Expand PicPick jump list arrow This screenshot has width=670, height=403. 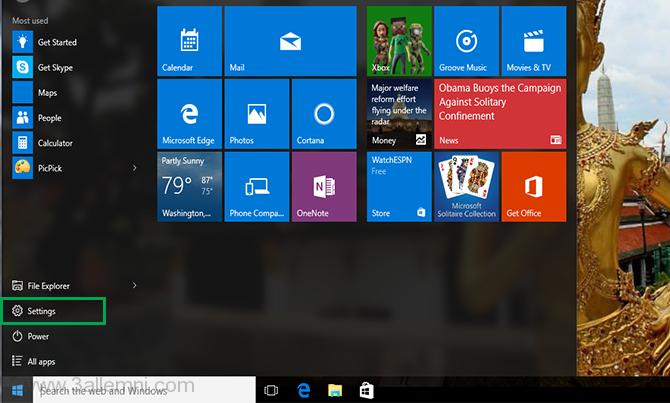(x=135, y=168)
